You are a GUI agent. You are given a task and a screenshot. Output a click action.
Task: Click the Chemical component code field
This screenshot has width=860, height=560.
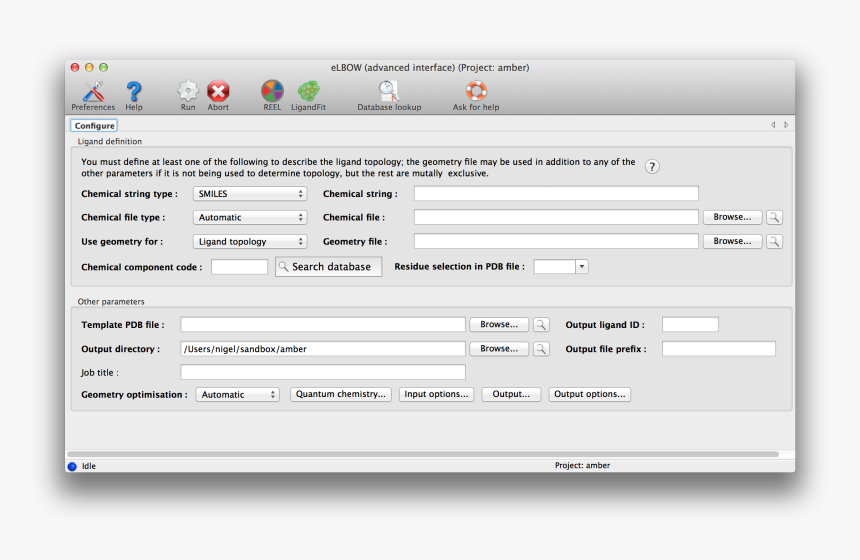click(239, 267)
